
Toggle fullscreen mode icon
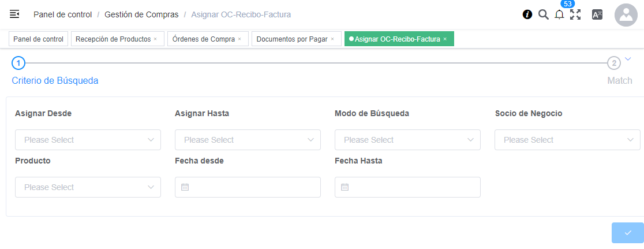pos(575,15)
